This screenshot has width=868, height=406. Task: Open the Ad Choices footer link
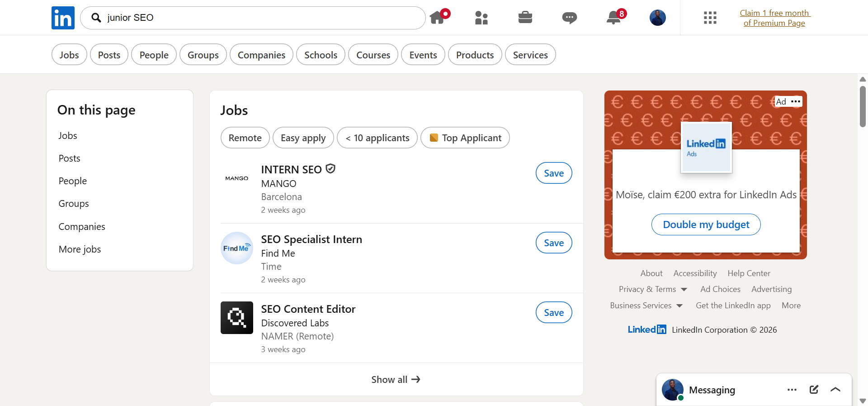click(721, 289)
